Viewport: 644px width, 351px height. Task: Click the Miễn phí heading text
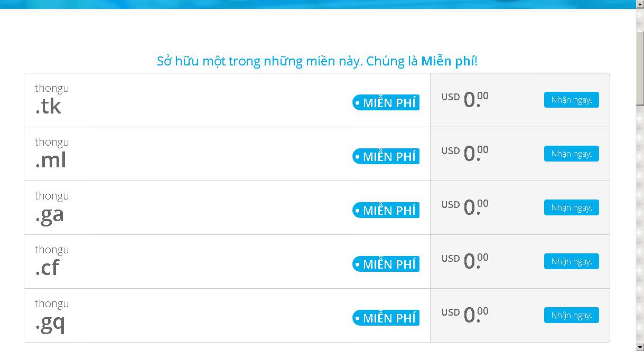point(449,61)
